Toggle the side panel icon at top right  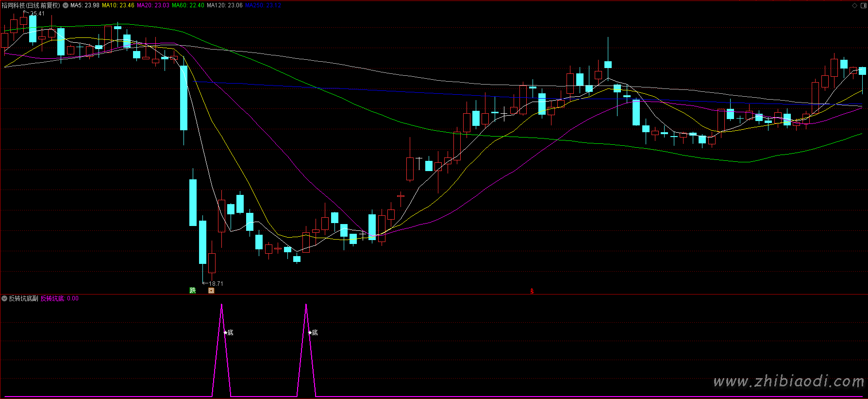pos(863,5)
